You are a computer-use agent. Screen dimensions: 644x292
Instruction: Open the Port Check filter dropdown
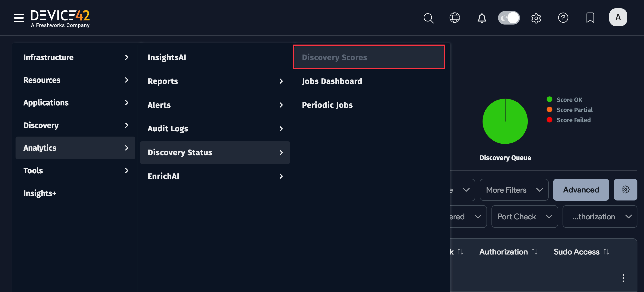[524, 216]
